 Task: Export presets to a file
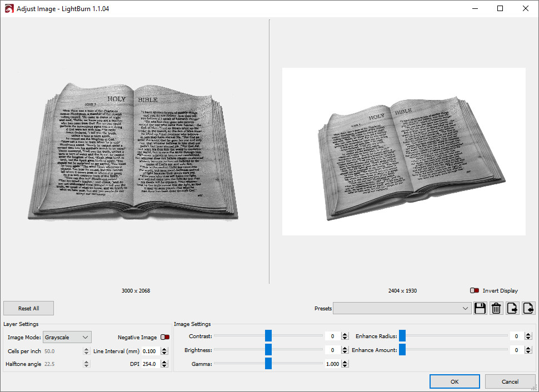click(x=512, y=308)
